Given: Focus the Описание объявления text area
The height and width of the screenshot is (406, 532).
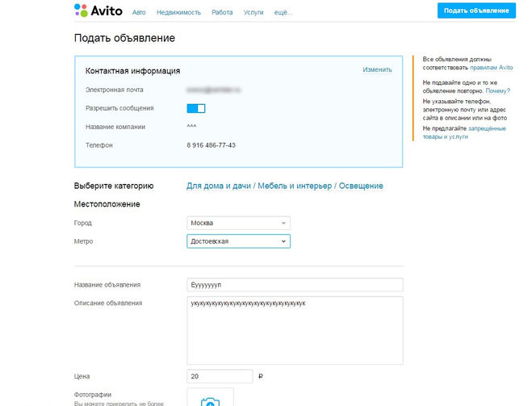Looking at the screenshot, I should point(295,330).
